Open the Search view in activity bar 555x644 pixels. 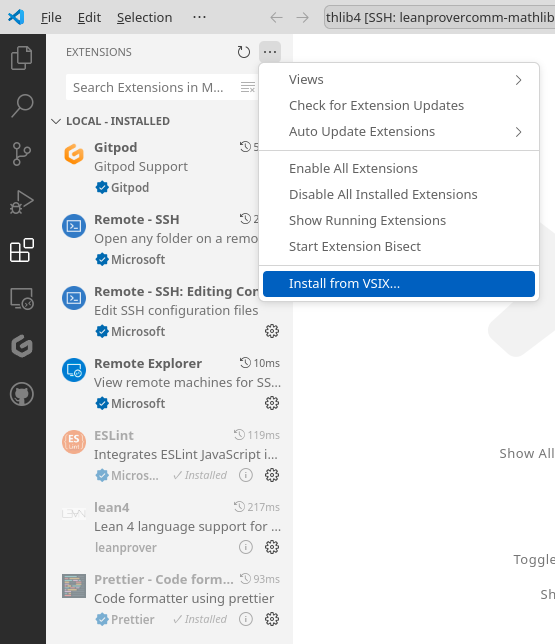pos(22,106)
